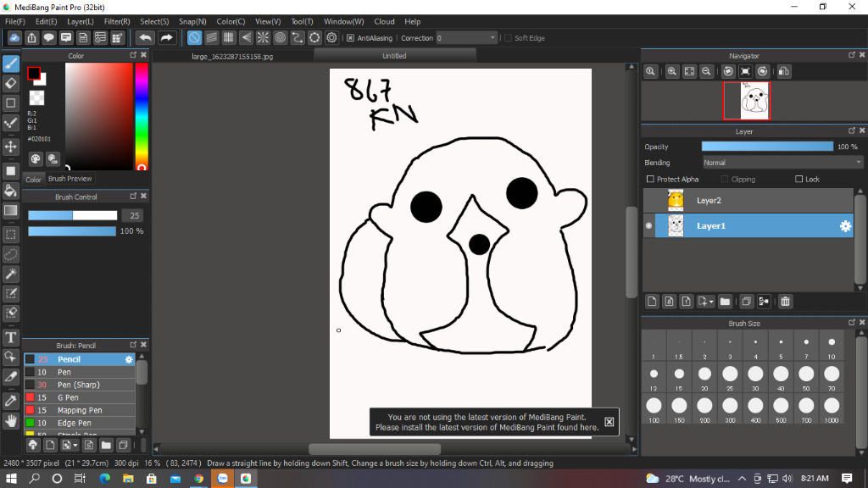Image resolution: width=868 pixels, height=488 pixels.
Task: Select the Lasso tool
Action: pyautogui.click(x=11, y=254)
